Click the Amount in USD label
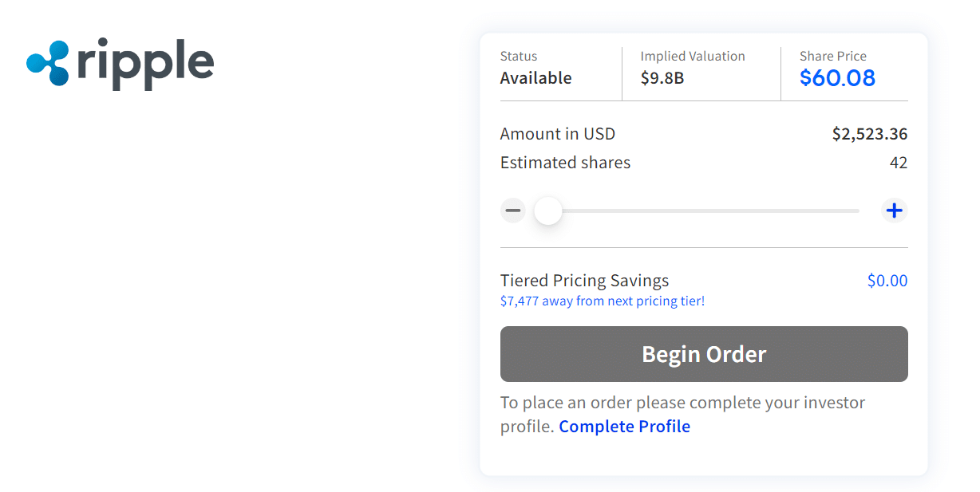Image resolution: width=980 pixels, height=492 pixels. click(x=557, y=134)
